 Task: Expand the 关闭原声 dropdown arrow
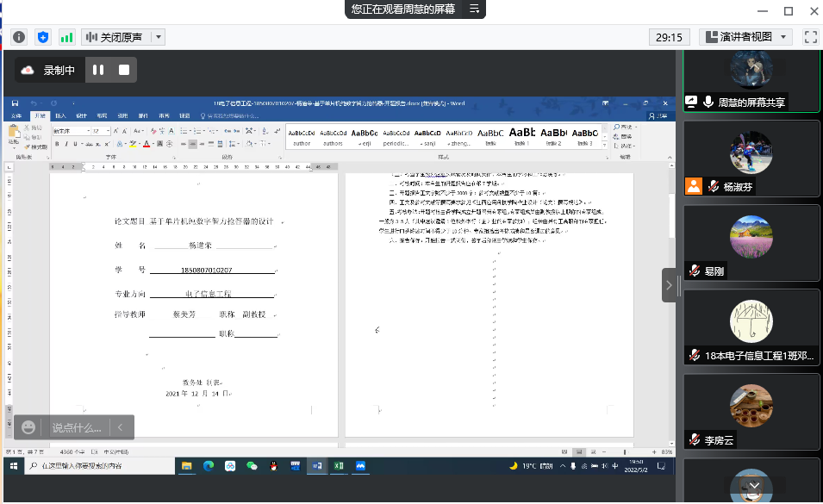click(x=158, y=37)
